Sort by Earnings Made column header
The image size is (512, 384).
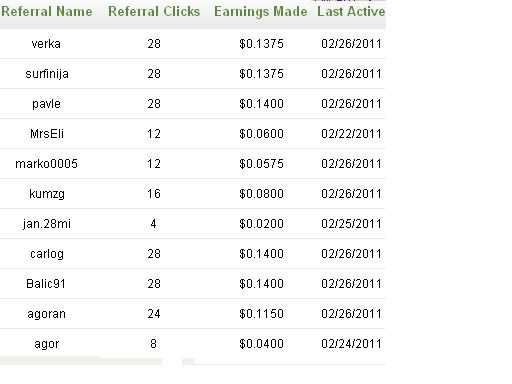(261, 12)
